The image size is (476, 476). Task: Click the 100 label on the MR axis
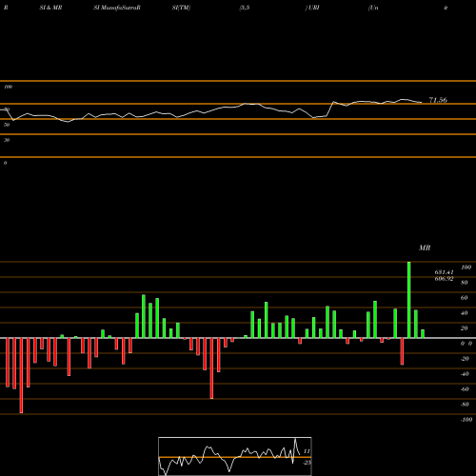(x=466, y=268)
